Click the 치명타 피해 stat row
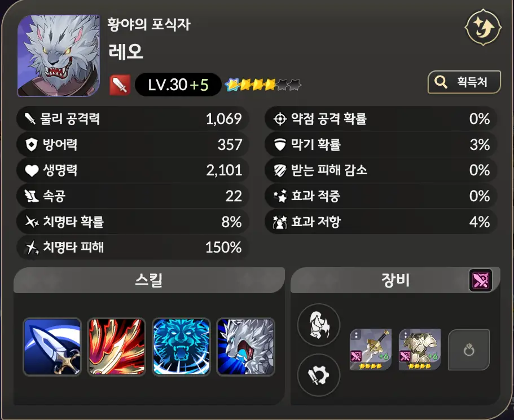 click(133, 247)
